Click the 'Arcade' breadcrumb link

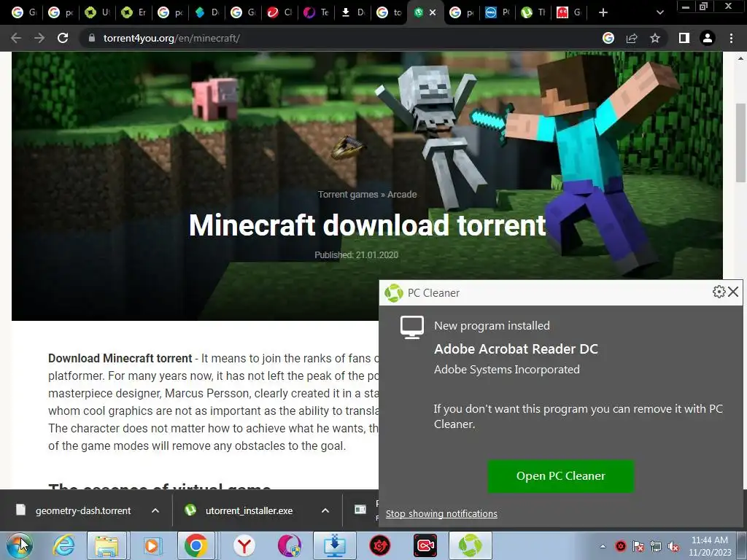tap(402, 194)
